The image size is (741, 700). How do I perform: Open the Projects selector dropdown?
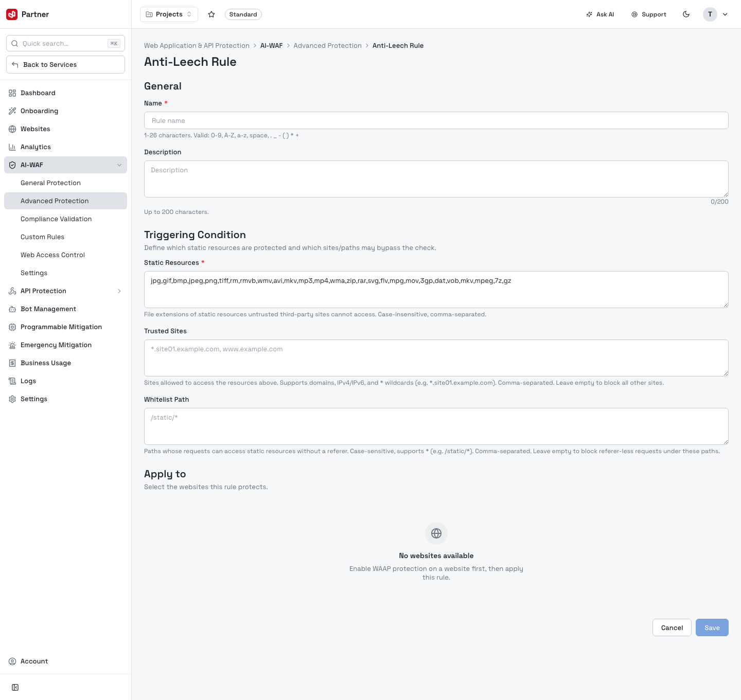coord(169,14)
